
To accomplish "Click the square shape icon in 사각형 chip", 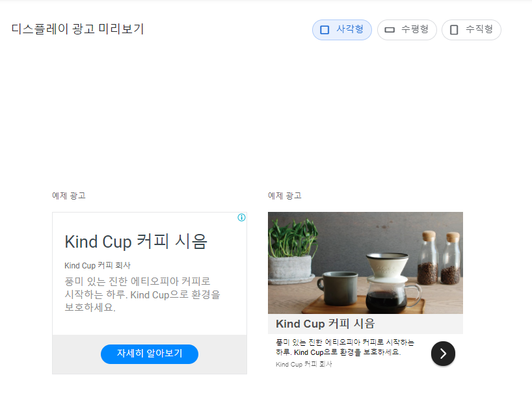I will [325, 30].
